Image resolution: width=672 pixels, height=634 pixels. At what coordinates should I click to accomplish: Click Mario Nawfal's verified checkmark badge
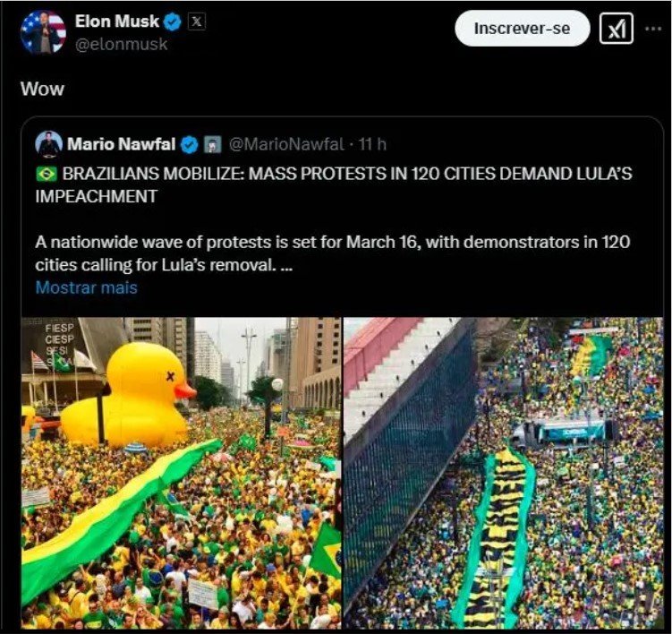[189, 144]
